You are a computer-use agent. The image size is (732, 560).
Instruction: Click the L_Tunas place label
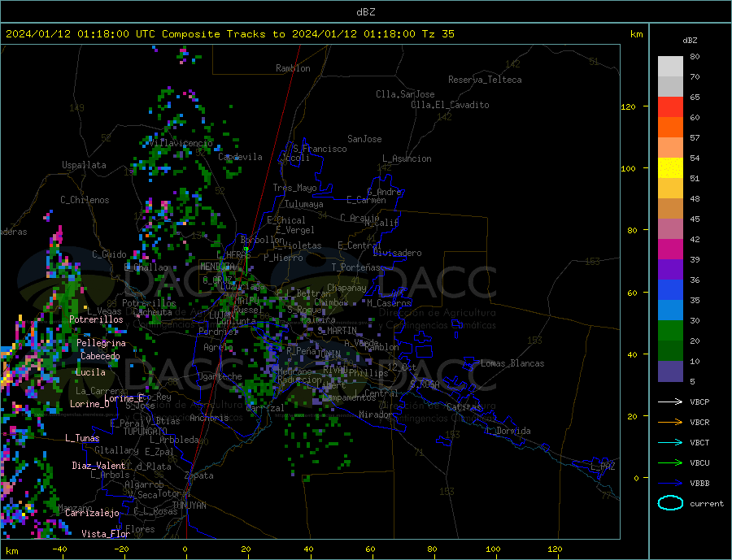(82, 438)
